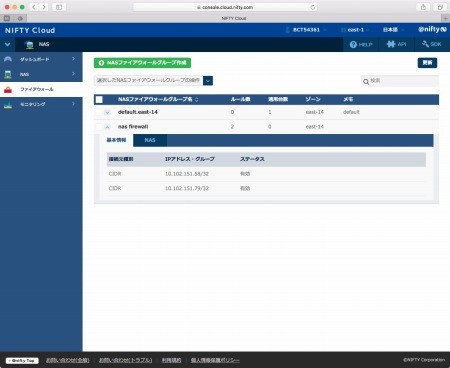Select the firewall icon in sidebar
Viewport: 450px width, 368px height.
tap(8, 89)
